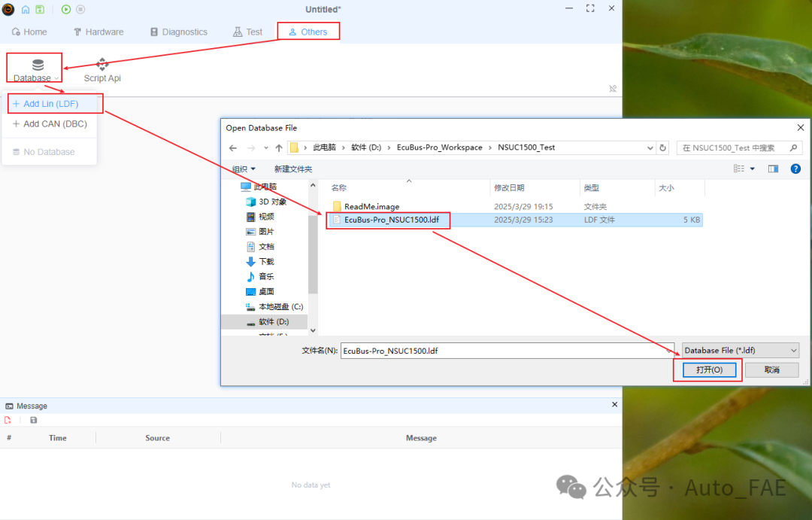The image size is (812, 520).
Task: Click the 取消 button
Action: 771,369
